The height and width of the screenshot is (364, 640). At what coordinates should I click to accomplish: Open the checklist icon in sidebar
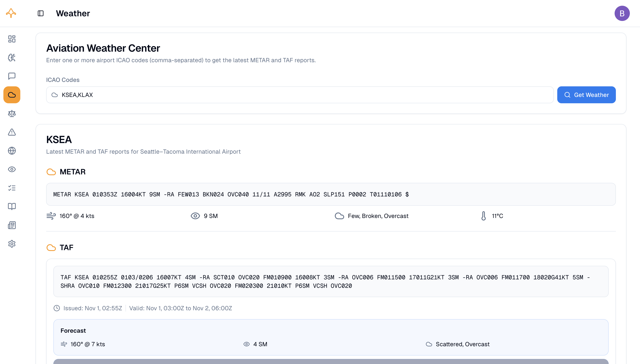point(12,188)
